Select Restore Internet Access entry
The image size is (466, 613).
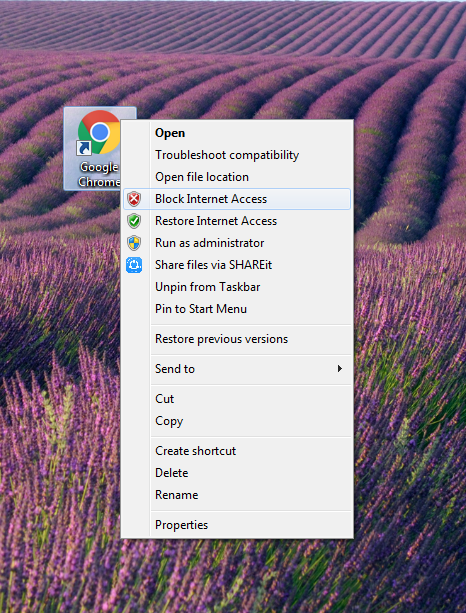coord(237,221)
